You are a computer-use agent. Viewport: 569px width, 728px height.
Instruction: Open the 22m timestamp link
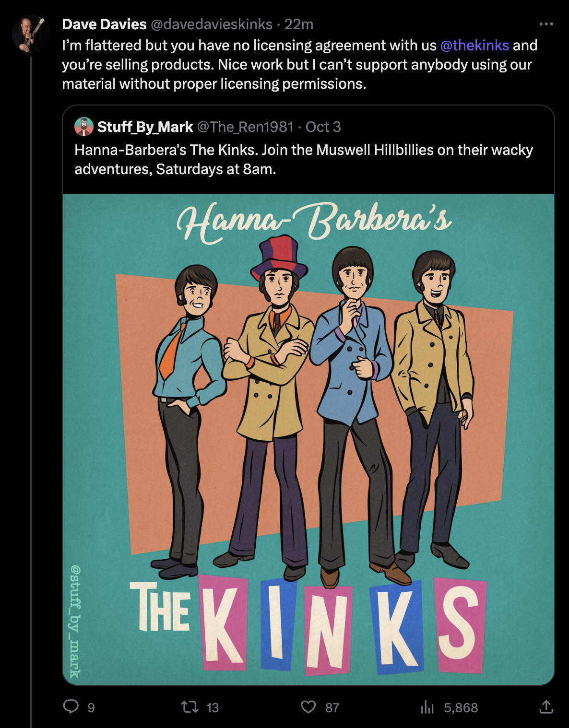(x=299, y=24)
